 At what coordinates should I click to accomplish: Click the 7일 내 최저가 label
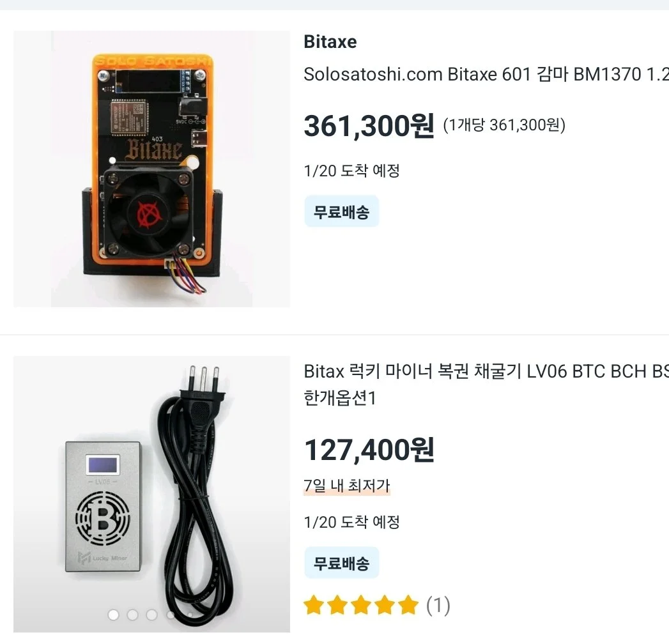347,486
